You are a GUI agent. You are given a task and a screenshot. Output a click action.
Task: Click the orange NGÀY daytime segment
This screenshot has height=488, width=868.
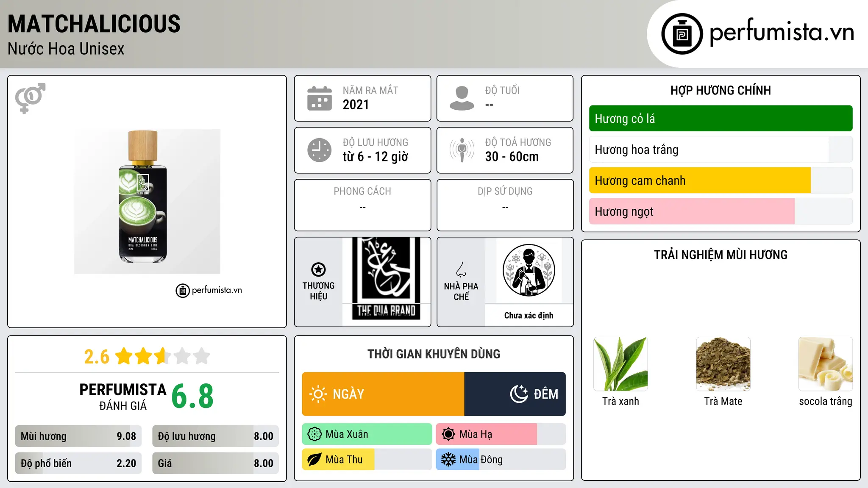tap(383, 394)
